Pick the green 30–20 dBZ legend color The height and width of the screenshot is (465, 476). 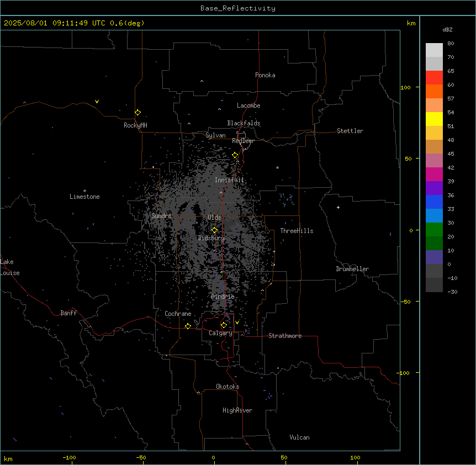[434, 230]
